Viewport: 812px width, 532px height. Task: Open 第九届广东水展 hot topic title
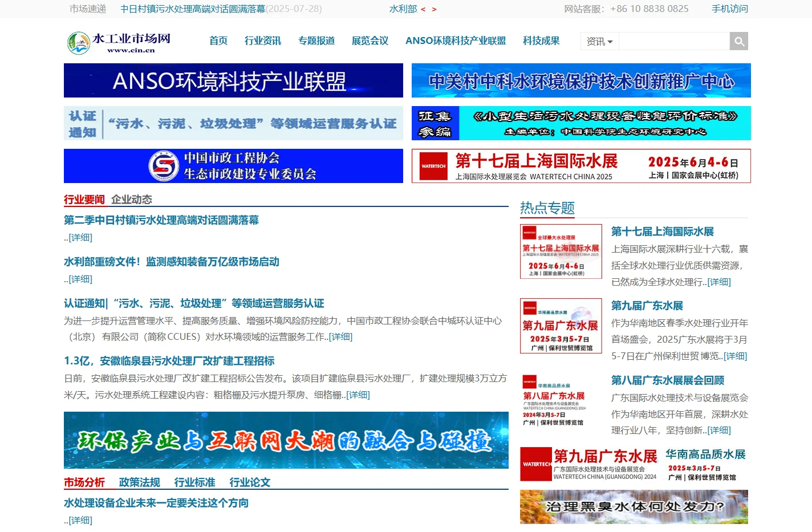pos(647,306)
